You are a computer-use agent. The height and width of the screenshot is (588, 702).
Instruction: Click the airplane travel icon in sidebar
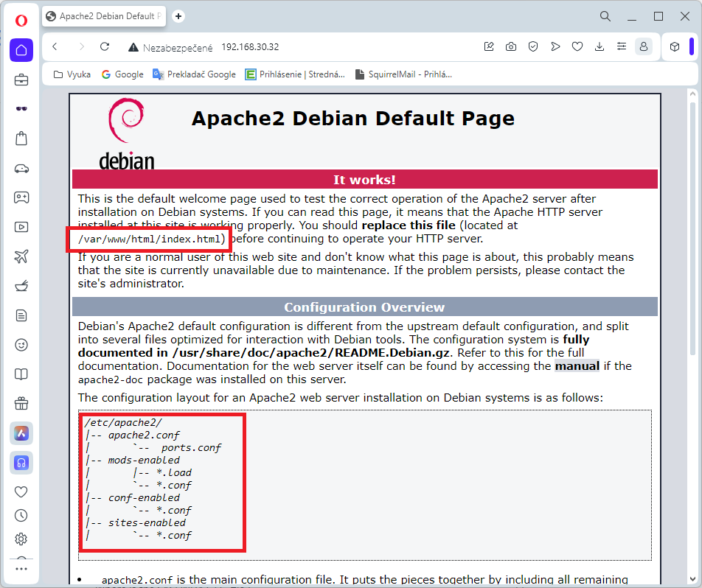[21, 256]
